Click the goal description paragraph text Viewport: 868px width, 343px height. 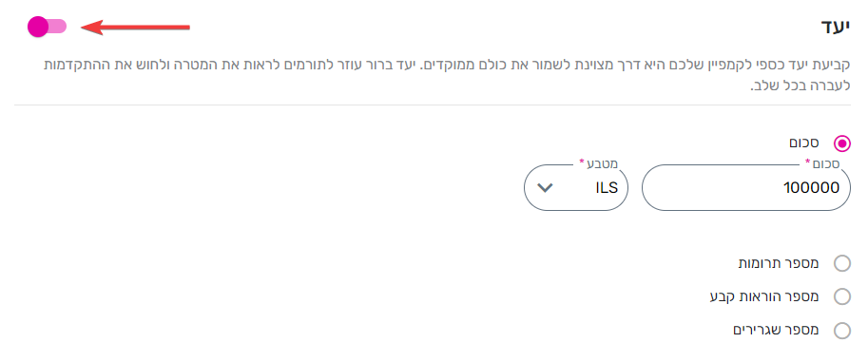pos(450,76)
